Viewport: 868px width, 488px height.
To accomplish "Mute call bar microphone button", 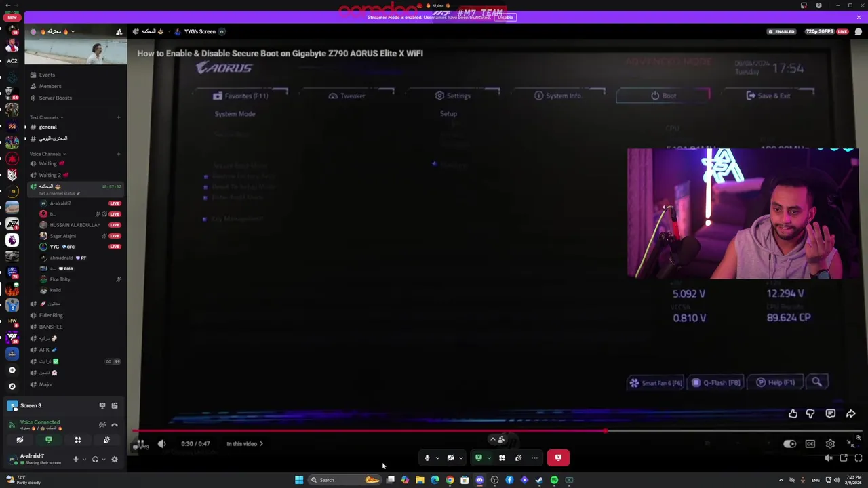I will pos(427,457).
